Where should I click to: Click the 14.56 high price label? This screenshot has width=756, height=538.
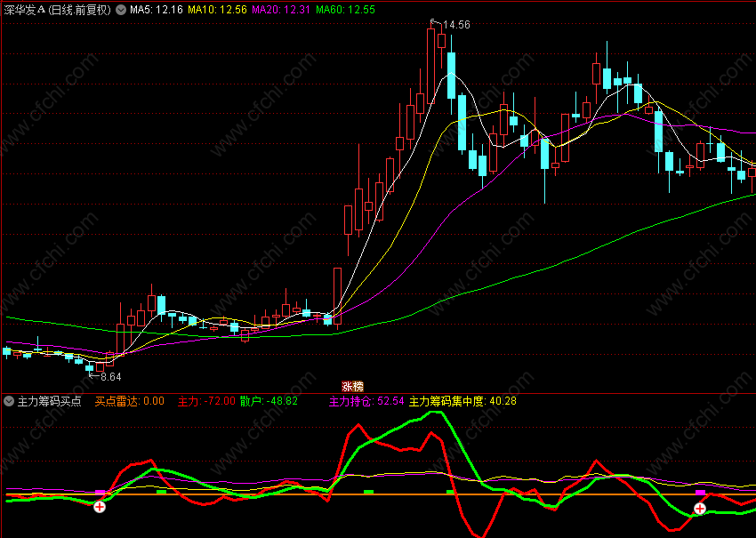point(456,25)
